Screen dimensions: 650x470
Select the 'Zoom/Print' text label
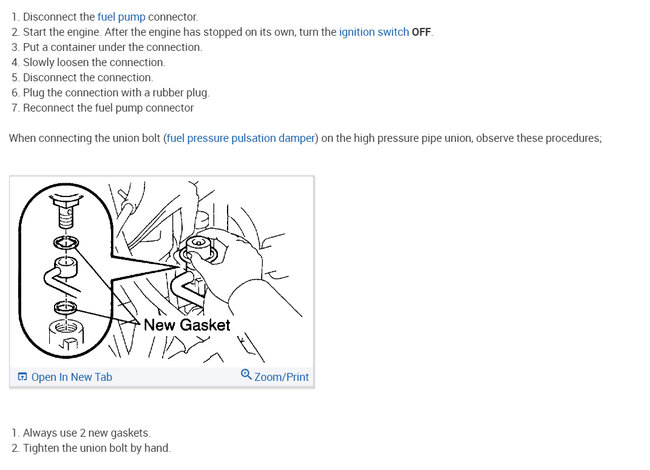[x=281, y=377]
